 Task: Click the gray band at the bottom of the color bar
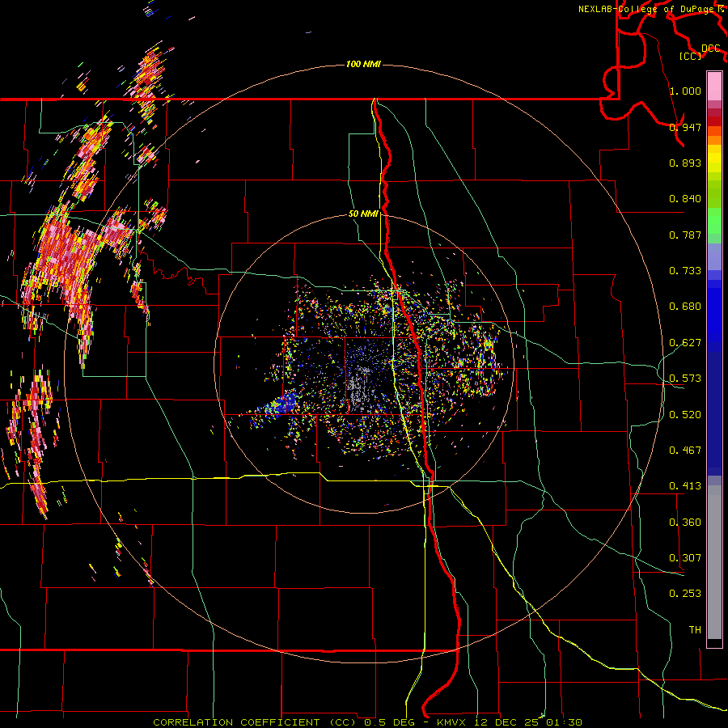714,562
